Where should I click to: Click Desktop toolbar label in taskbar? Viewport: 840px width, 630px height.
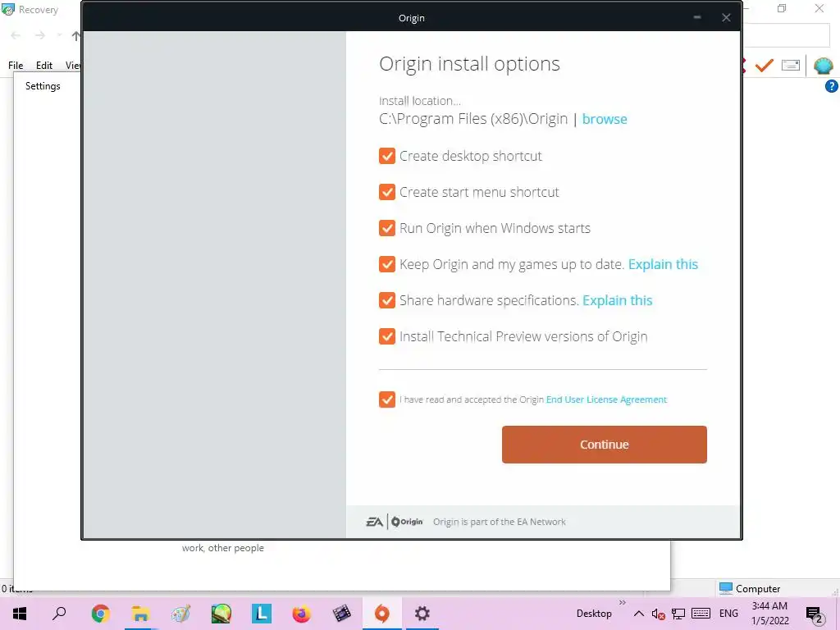coord(594,614)
